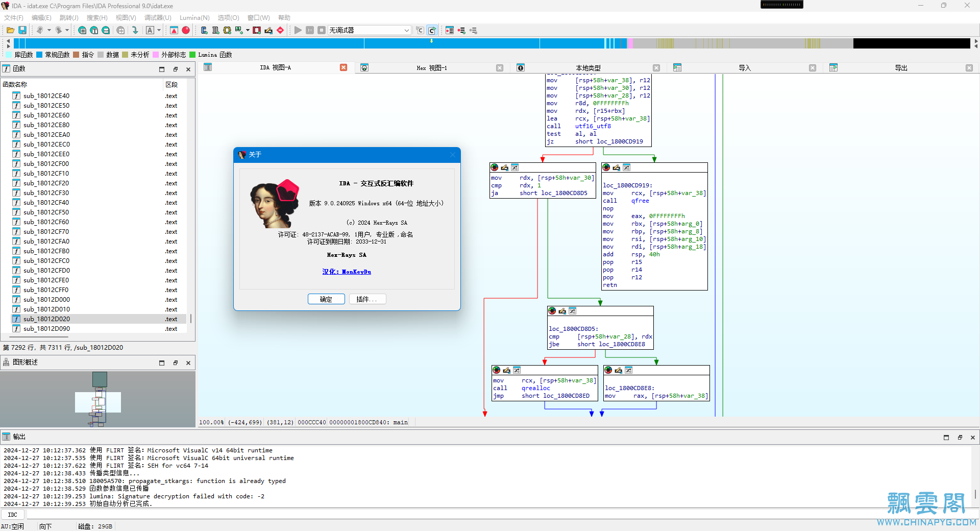Click the edit icon on loc_1800CD8D5 node

point(562,311)
